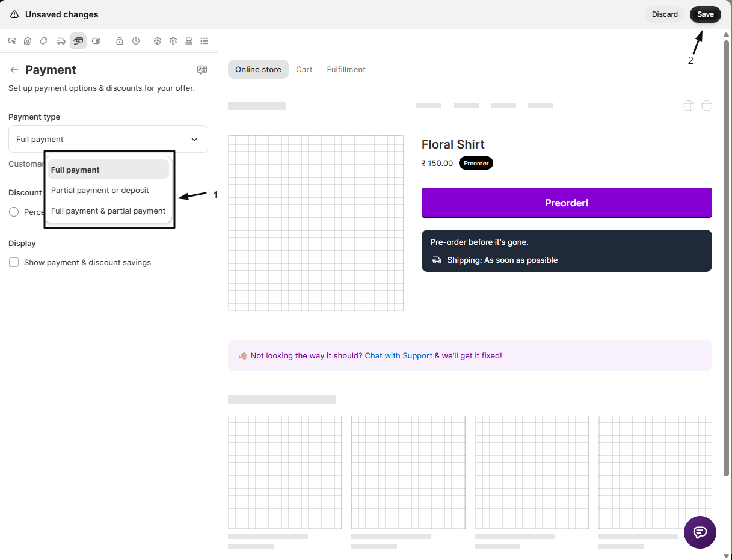Open the Payment type dropdown

click(108, 139)
